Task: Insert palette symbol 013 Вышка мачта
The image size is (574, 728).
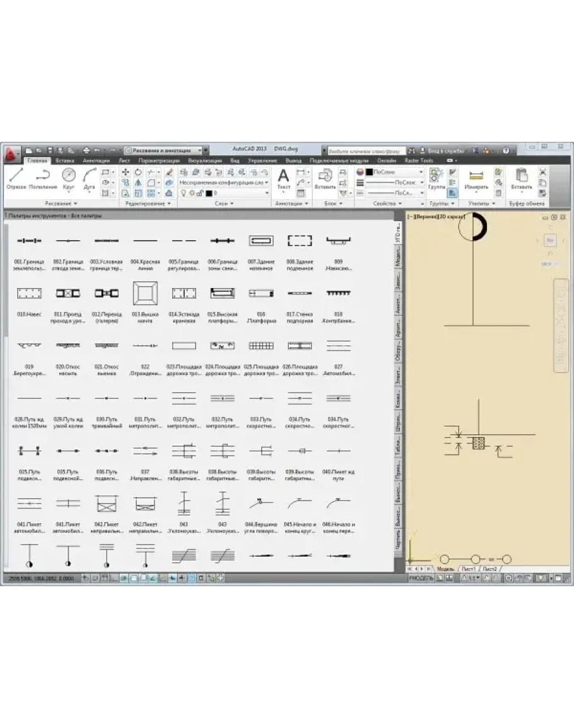Action: (145, 294)
